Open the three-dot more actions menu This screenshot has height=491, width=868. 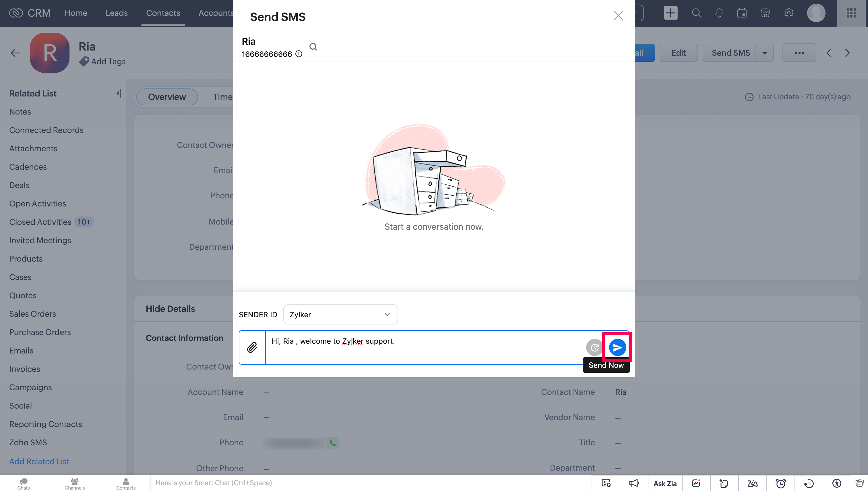point(799,53)
